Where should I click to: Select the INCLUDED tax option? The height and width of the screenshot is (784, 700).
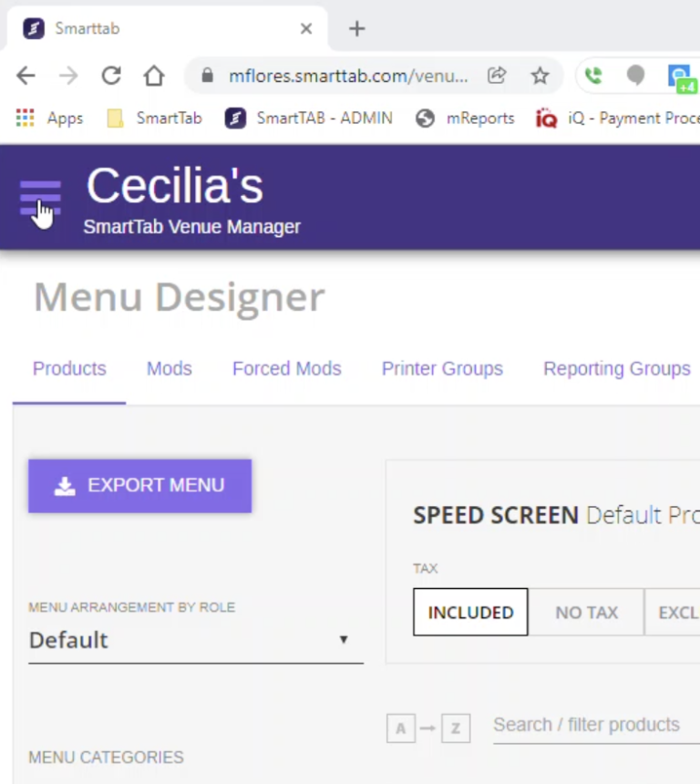(x=470, y=612)
